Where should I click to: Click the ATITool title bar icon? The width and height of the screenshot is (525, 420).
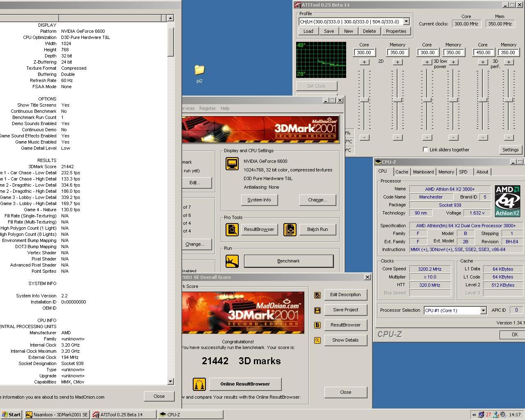point(298,5)
